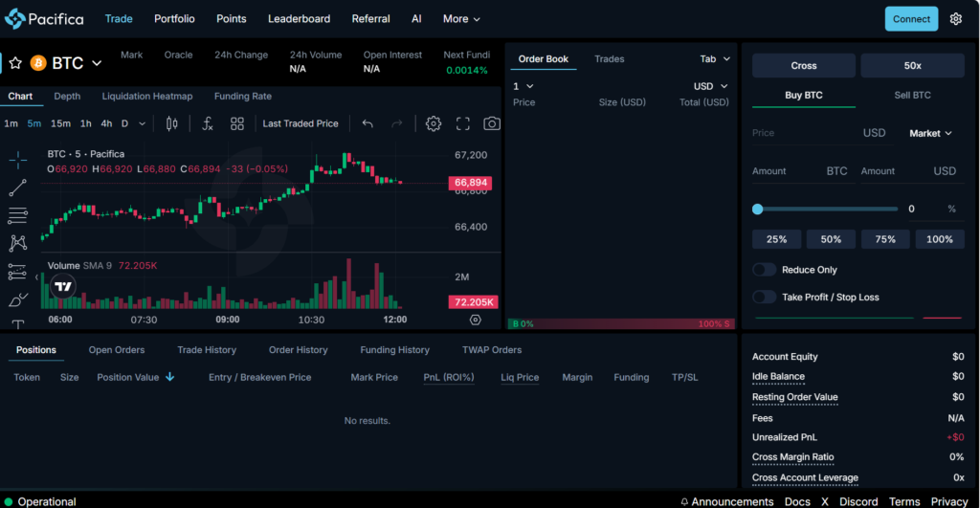980x508 pixels.
Task: Collapse the volume pane with the arrow
Action: pos(36,276)
